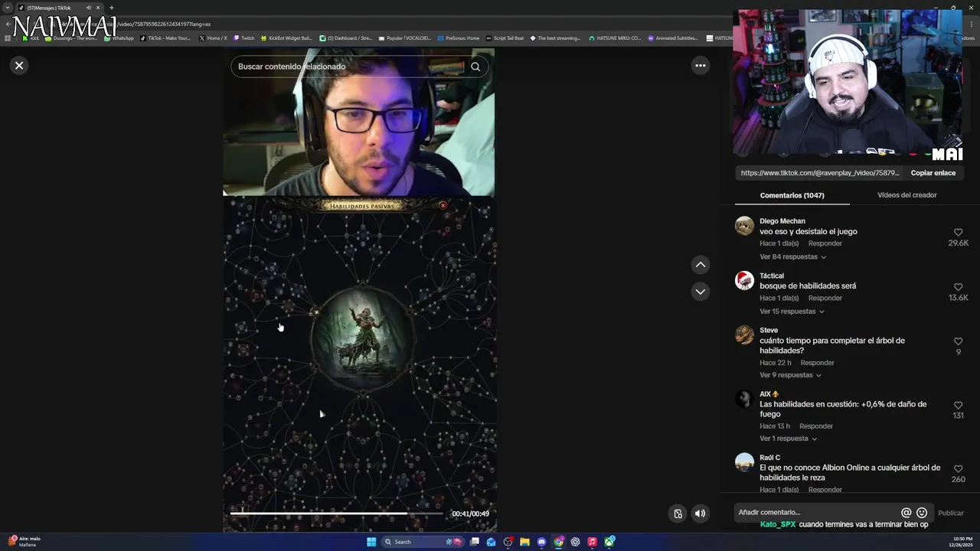The height and width of the screenshot is (551, 980).
Task: Like Diego Mechan's comment
Action: point(958,232)
